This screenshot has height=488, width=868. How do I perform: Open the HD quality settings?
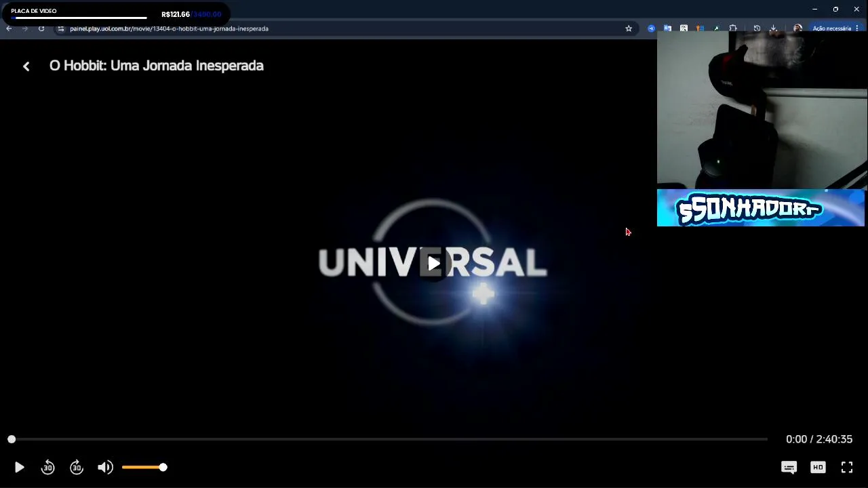click(x=818, y=467)
